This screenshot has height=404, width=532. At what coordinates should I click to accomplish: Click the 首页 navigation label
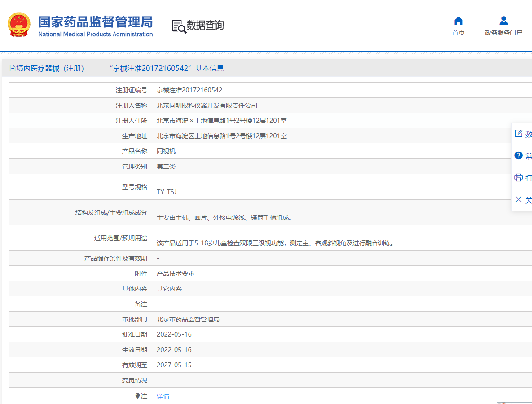point(458,33)
